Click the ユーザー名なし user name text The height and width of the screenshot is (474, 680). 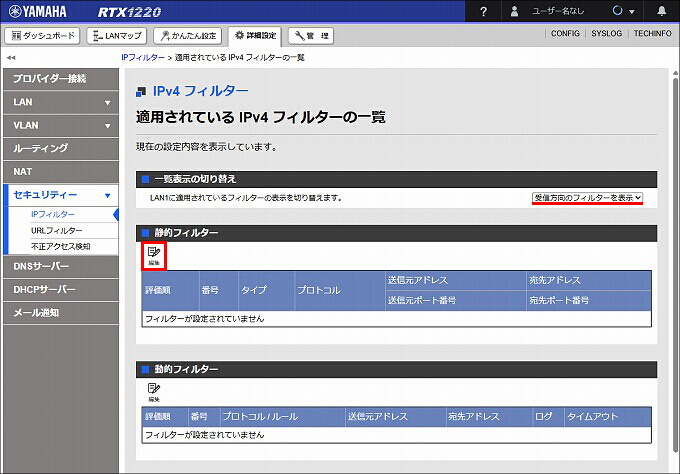pos(558,11)
